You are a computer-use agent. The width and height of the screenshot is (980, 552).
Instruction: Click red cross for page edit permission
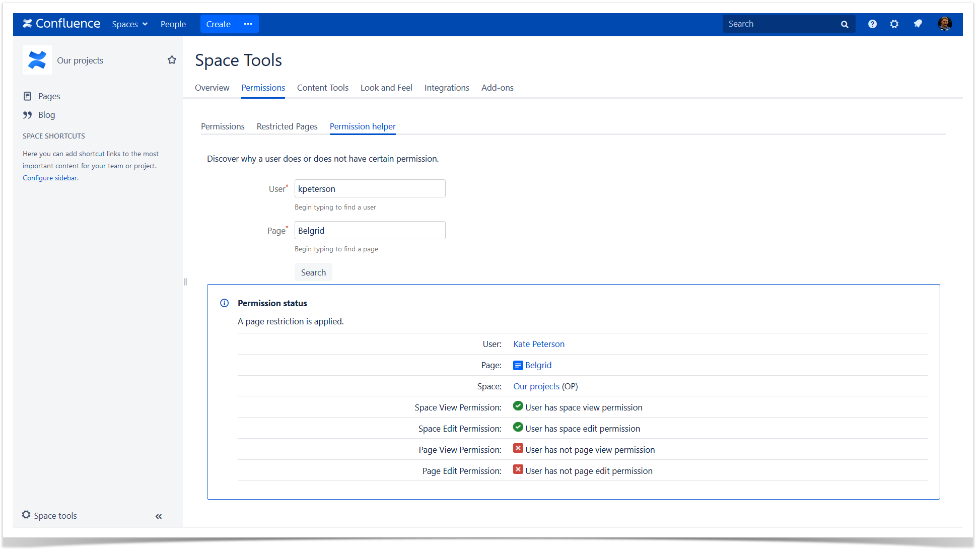518,469
